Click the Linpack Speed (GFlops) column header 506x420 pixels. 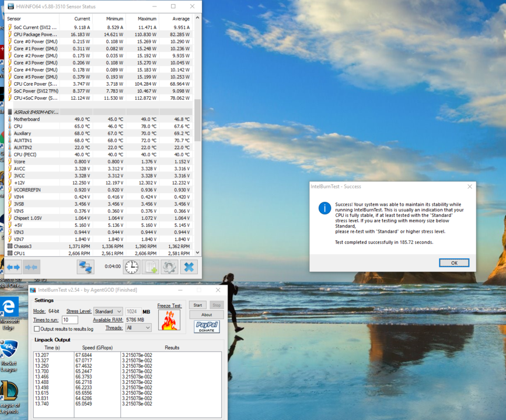97,348
